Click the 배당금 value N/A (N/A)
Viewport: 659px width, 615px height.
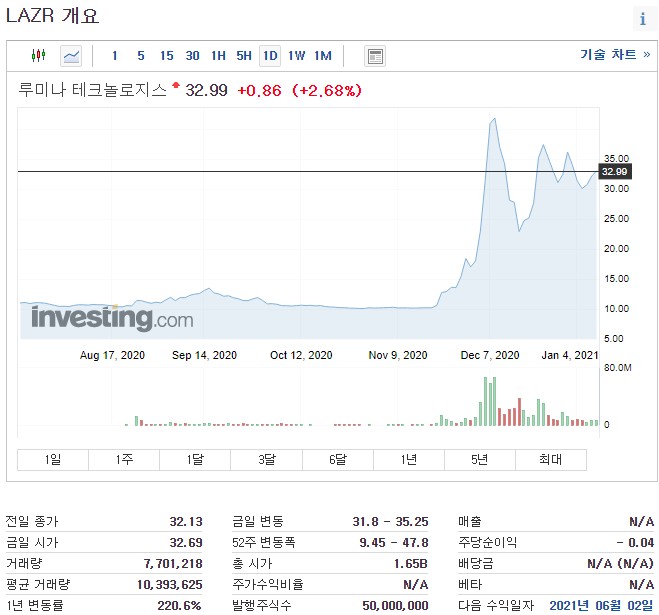[621, 564]
